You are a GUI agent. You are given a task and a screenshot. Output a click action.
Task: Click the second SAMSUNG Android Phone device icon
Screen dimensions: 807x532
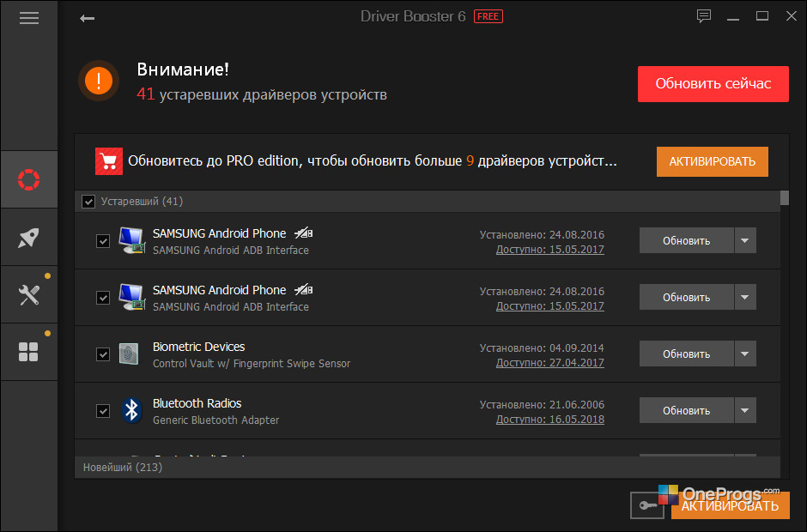coord(131,297)
